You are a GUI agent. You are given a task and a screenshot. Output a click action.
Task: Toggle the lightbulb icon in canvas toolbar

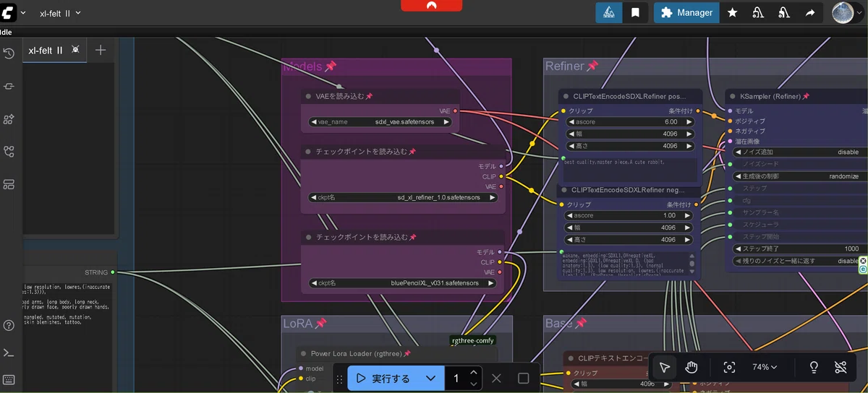click(x=814, y=367)
